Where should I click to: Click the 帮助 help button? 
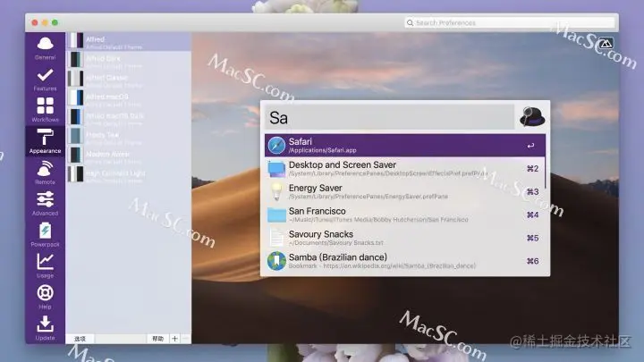coord(157,339)
